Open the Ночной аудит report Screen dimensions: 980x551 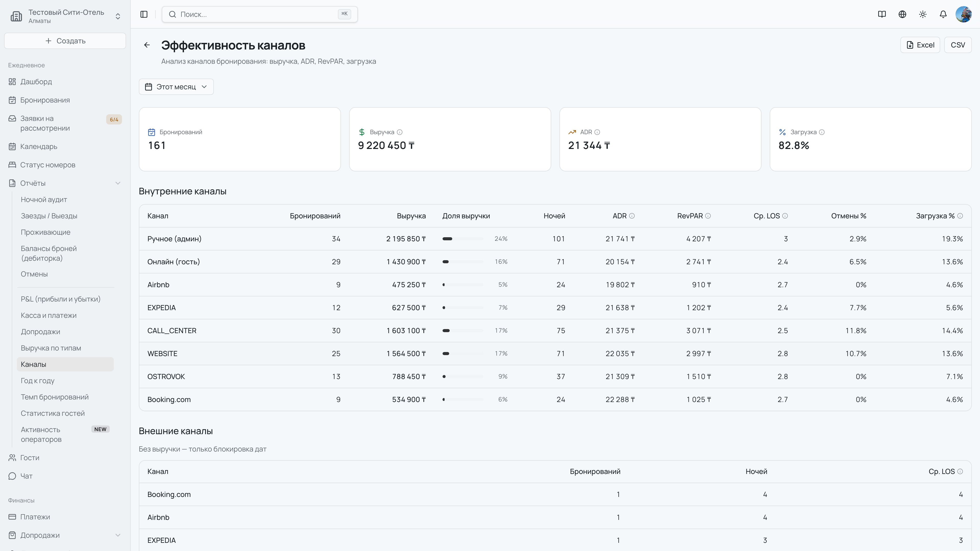click(x=44, y=200)
